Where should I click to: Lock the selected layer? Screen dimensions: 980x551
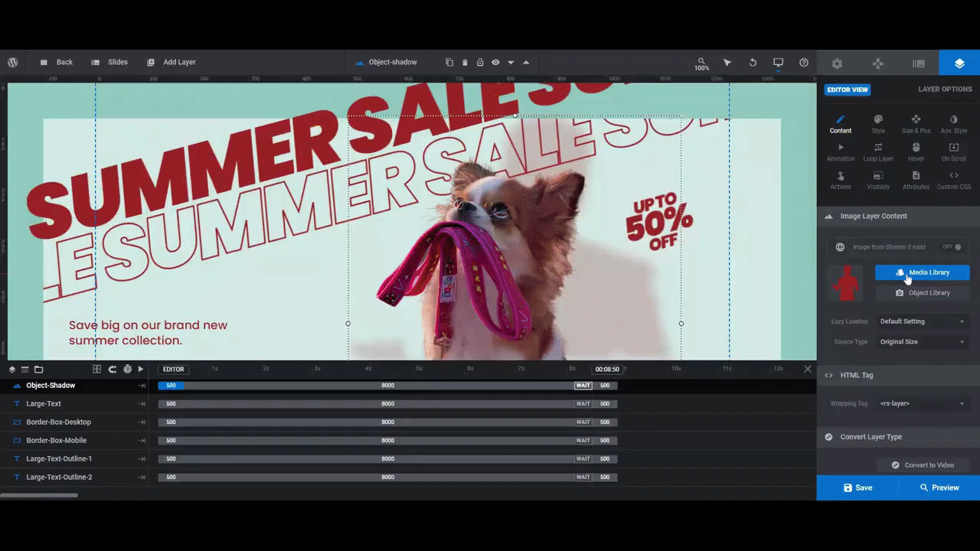coord(480,62)
